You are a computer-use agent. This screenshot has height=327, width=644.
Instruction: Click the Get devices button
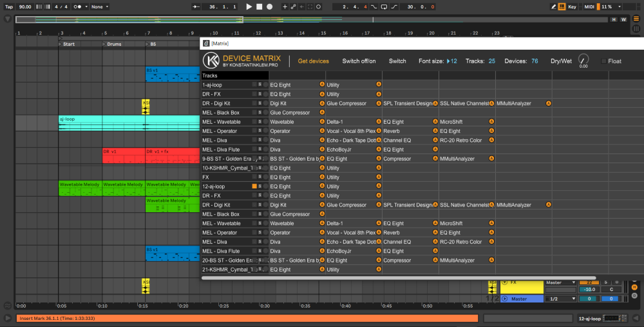pos(313,61)
